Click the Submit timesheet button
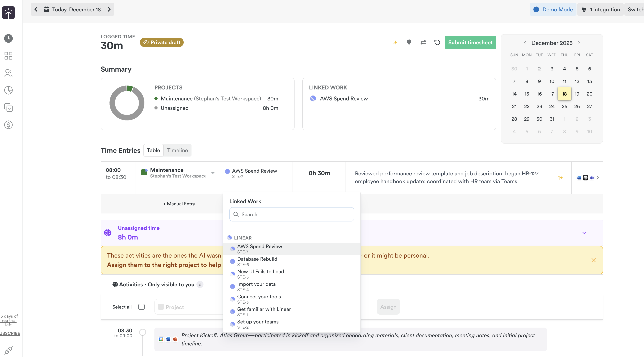 470,42
